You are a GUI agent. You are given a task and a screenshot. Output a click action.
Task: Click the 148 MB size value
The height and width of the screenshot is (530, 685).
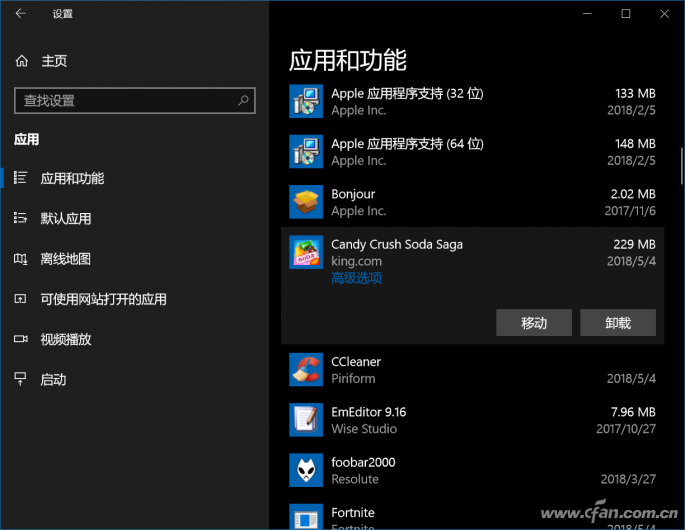[x=635, y=144]
